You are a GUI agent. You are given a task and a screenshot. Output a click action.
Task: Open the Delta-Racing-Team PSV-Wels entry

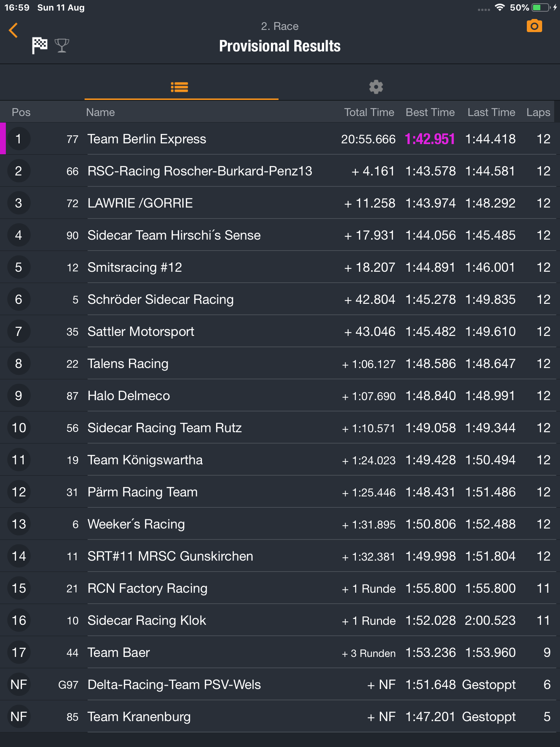pos(280,684)
